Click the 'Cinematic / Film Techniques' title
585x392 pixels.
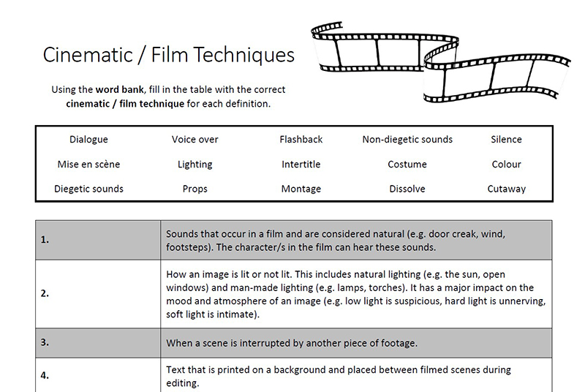click(169, 55)
